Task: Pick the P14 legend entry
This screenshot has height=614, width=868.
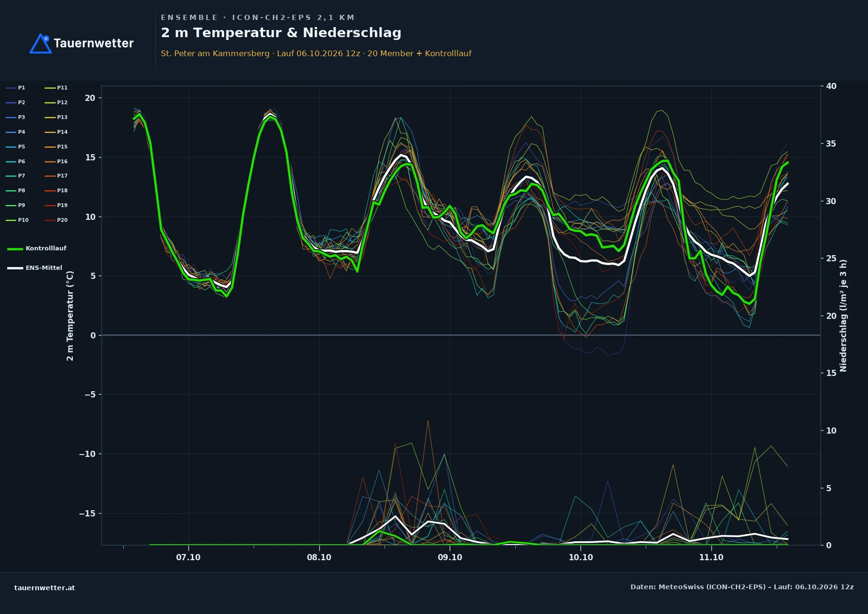Action: (56, 132)
